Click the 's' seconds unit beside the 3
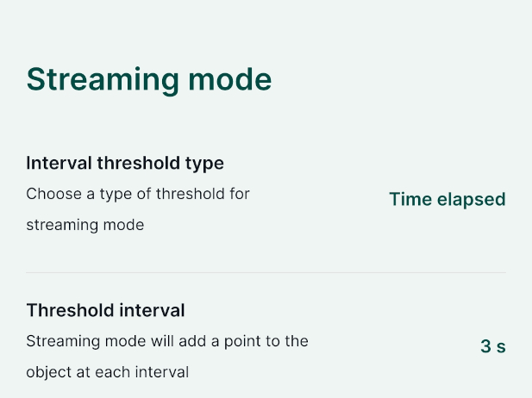532x398 pixels. click(x=501, y=347)
